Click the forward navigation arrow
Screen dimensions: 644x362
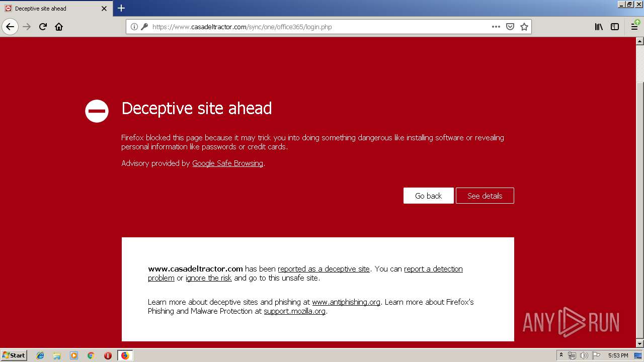coord(27,27)
